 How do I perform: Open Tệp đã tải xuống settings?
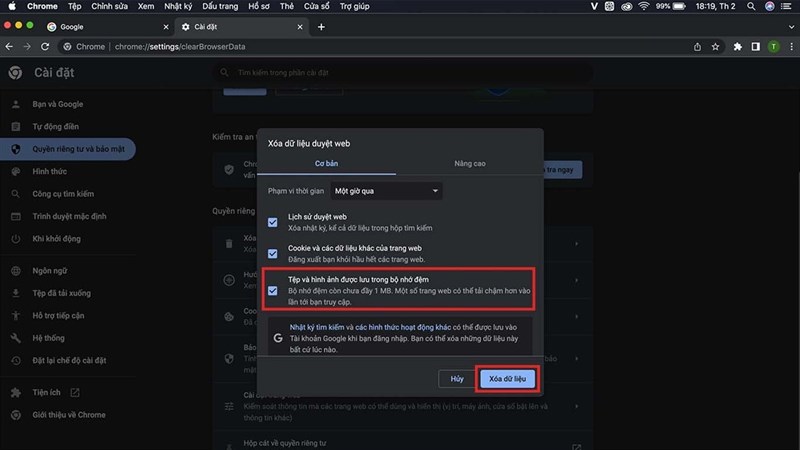[x=62, y=293]
